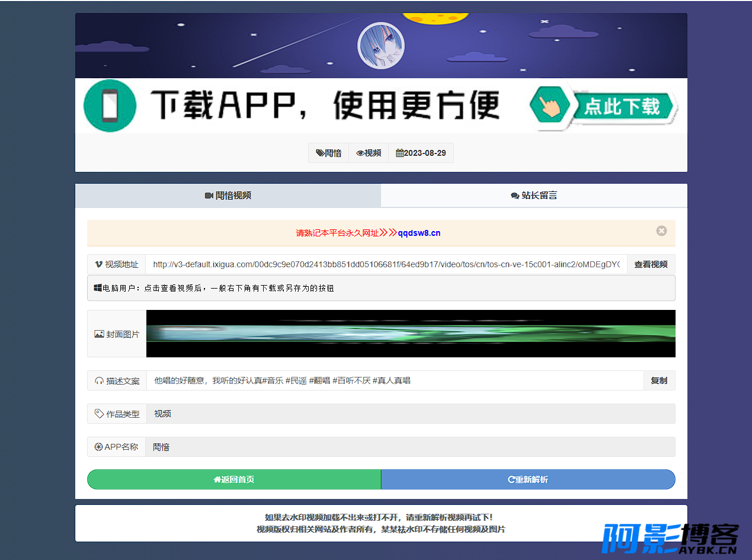Image resolution: width=752 pixels, height=560 pixels.
Task: Click the round anime avatar image
Action: 381,46
